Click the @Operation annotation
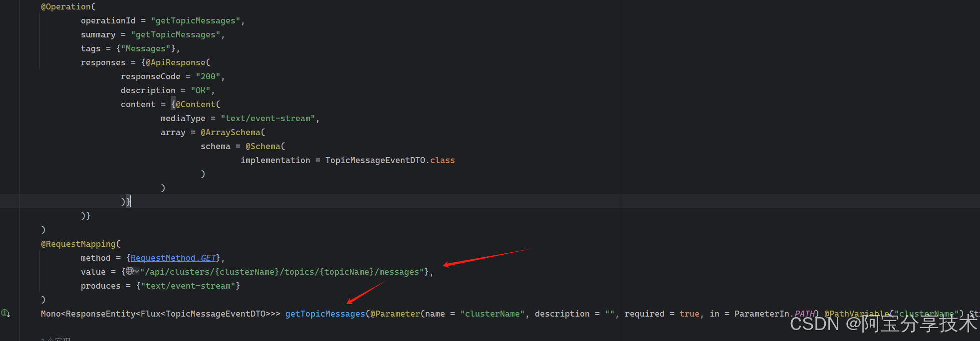980x341 pixels. [x=66, y=6]
